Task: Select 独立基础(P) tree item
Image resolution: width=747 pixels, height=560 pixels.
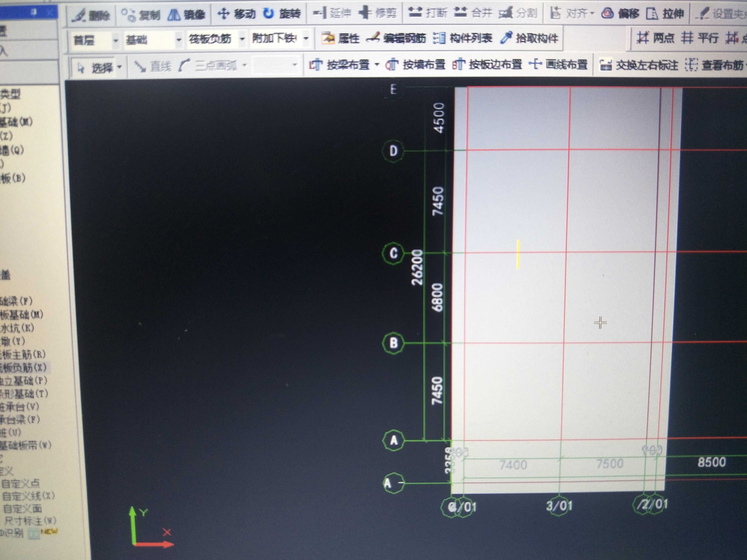Action: pos(24,381)
